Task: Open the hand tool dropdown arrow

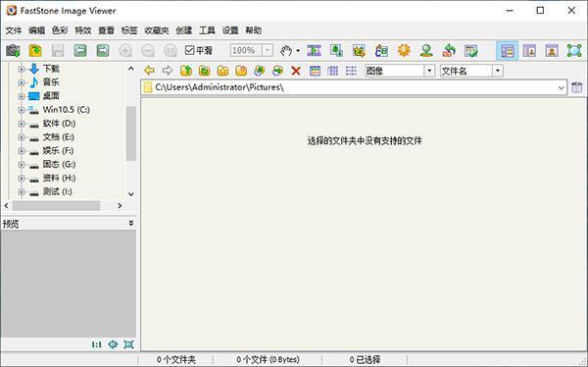Action: pyautogui.click(x=298, y=51)
